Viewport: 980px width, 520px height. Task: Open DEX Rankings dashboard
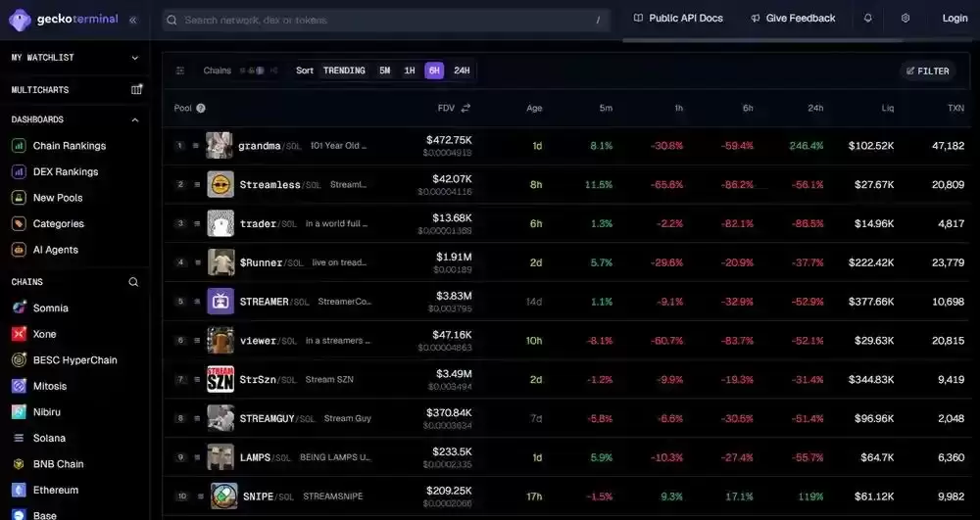point(65,172)
